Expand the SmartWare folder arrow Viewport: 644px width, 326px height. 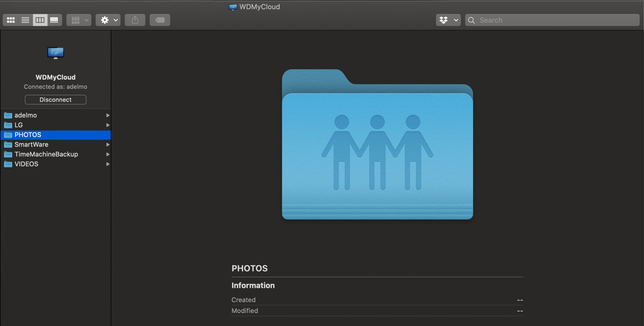pyautogui.click(x=108, y=144)
